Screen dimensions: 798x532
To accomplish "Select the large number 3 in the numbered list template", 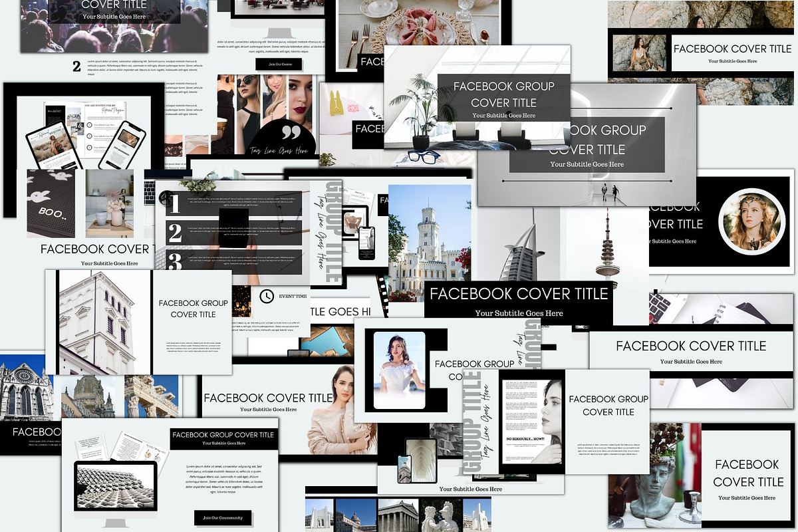I will (x=175, y=260).
